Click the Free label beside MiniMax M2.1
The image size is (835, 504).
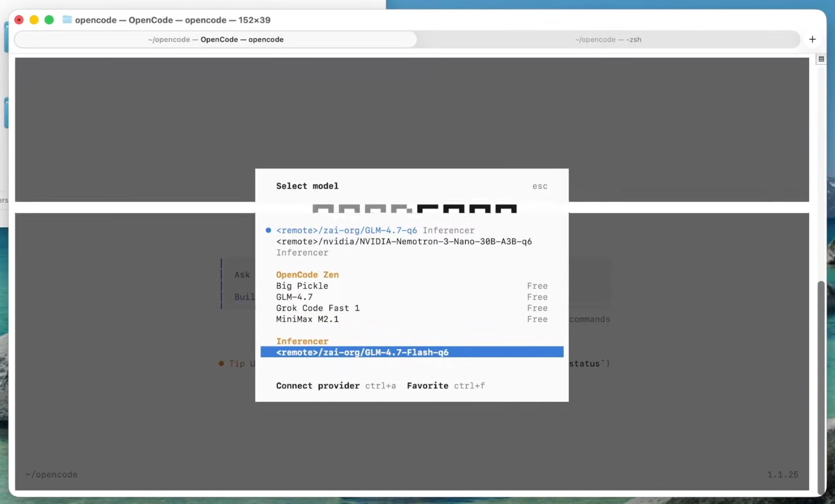pyautogui.click(x=537, y=319)
